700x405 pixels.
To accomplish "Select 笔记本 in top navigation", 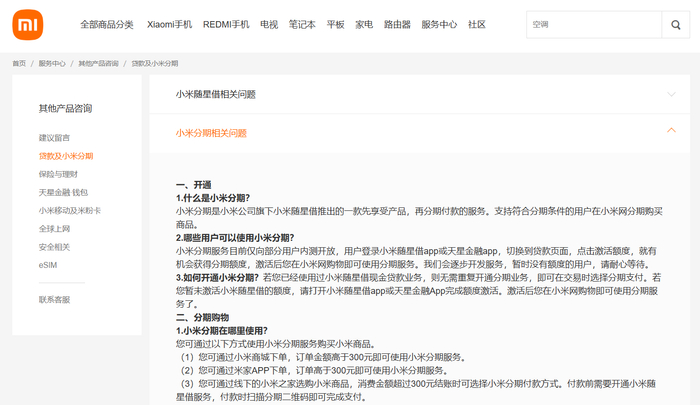I will click(302, 25).
